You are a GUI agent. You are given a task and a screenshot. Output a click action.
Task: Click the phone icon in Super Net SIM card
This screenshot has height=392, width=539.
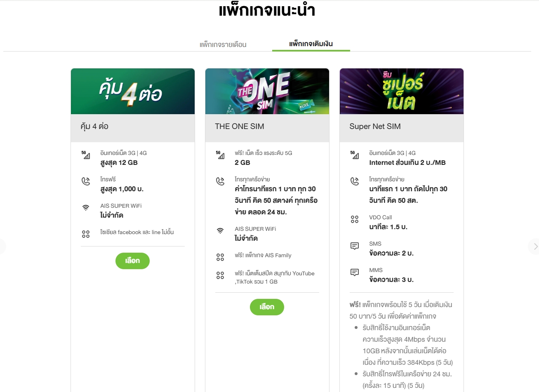point(355,181)
